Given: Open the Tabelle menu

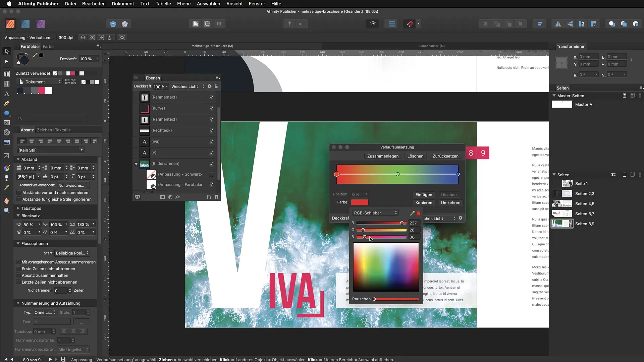Looking at the screenshot, I should point(163,4).
